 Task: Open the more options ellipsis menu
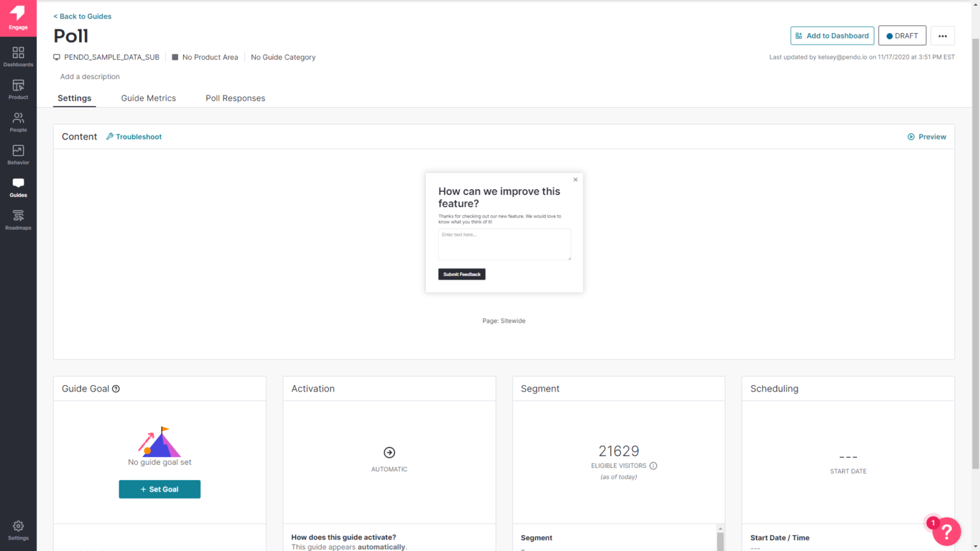pyautogui.click(x=942, y=36)
